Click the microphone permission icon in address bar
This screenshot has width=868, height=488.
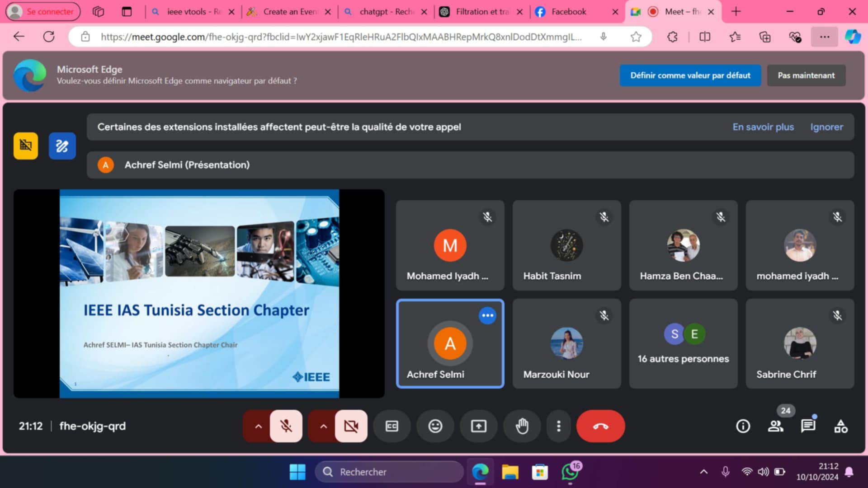point(603,37)
